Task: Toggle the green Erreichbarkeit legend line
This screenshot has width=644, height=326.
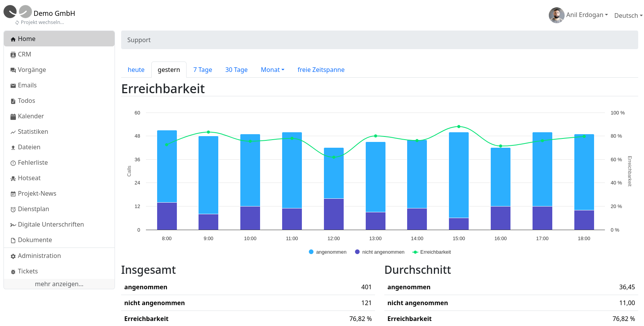Action: pos(432,252)
